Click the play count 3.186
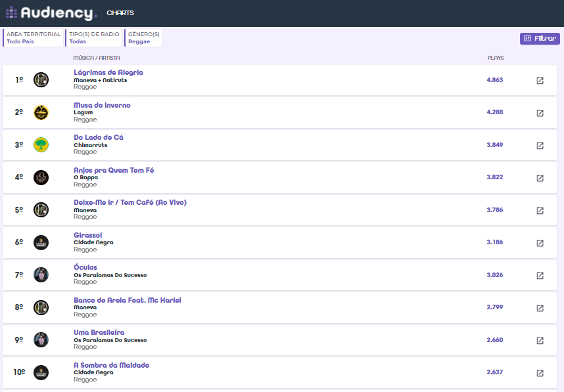Screen dimensions: 564x392 [495, 242]
